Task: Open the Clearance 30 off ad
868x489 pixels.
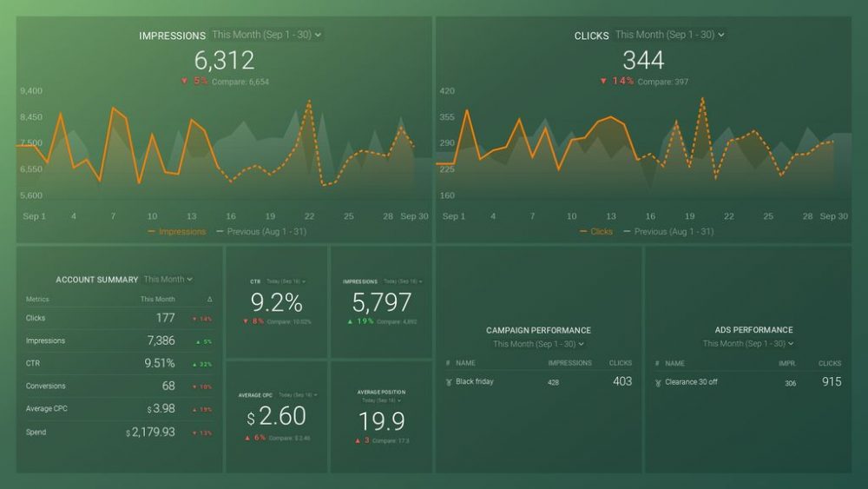Action: [x=691, y=382]
